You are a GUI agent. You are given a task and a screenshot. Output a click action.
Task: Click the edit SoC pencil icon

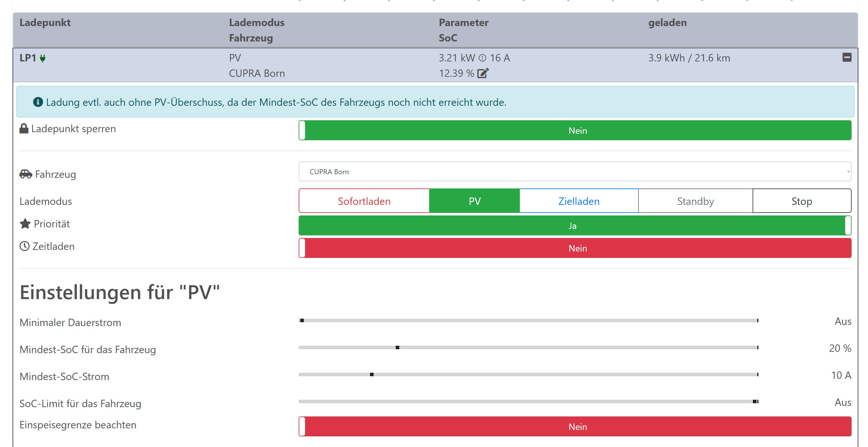click(483, 73)
